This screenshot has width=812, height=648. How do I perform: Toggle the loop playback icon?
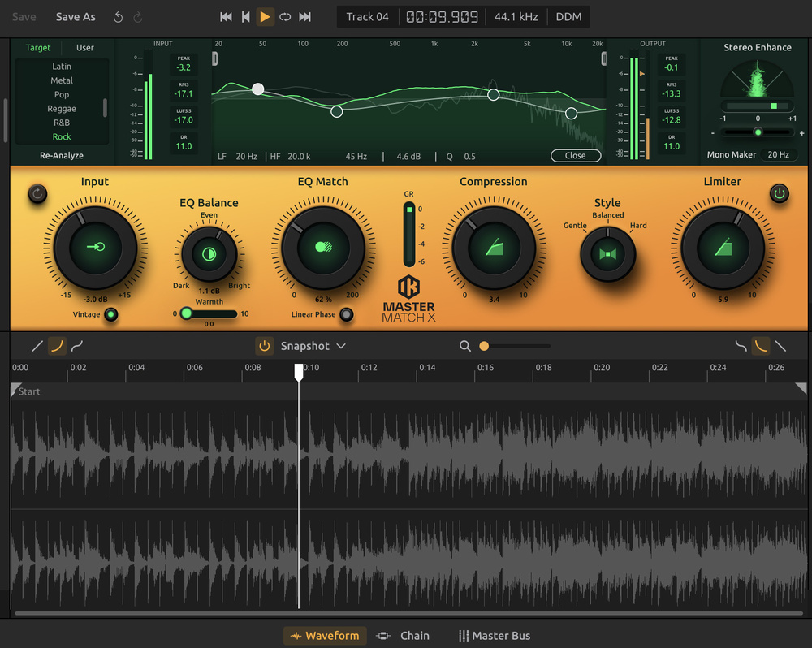[x=285, y=17]
